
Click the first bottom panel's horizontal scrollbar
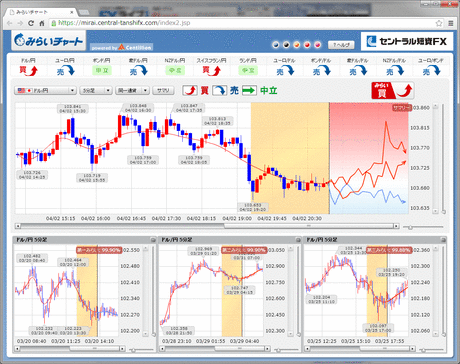(x=71, y=349)
